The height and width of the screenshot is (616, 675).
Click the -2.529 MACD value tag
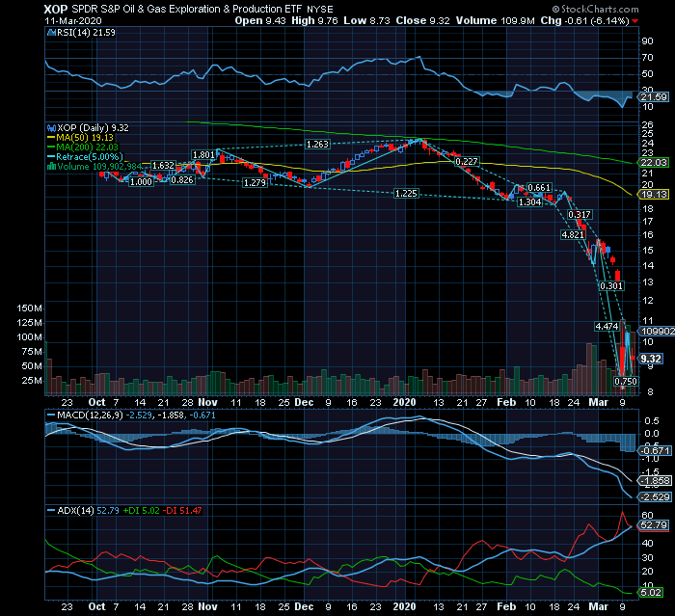655,497
